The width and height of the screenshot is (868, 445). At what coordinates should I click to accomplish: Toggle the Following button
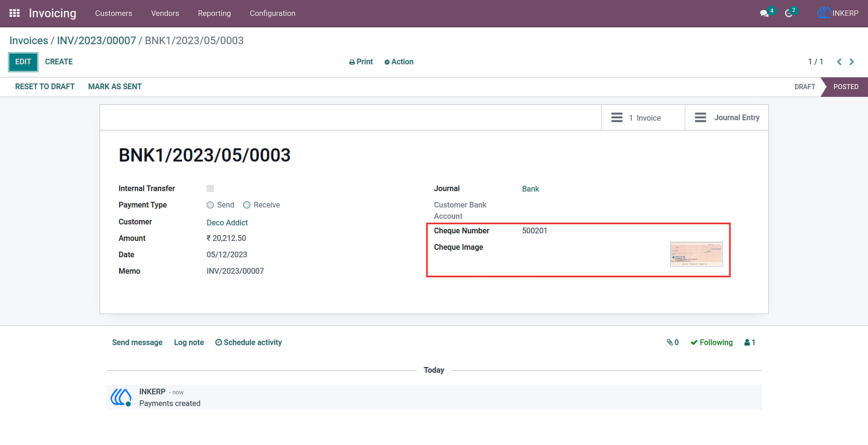pos(712,343)
